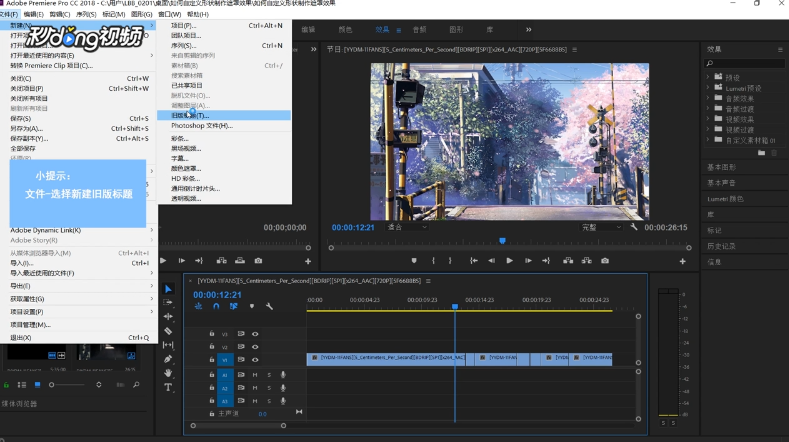Open timeline display settings wrench
This screenshot has width=789, height=442.
coord(269,306)
